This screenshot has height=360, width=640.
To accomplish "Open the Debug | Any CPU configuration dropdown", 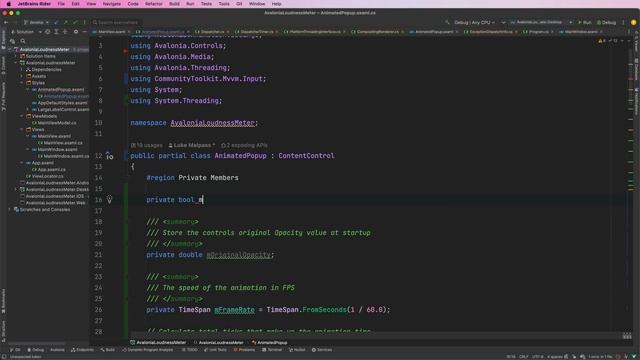I will click(475, 22).
